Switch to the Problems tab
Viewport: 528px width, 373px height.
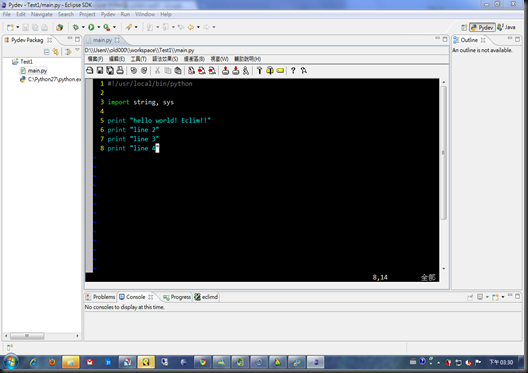pyautogui.click(x=100, y=297)
